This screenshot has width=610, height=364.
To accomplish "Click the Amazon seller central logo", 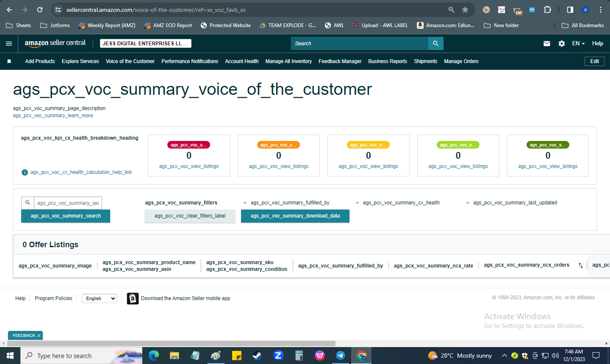I will [x=55, y=43].
